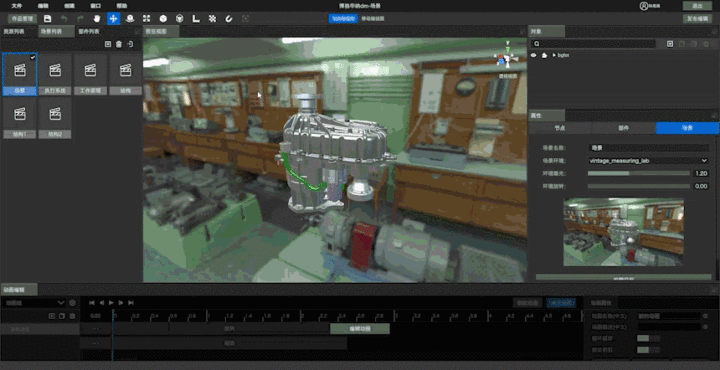Screen dimensions: 720x370
Task: Select the hand pan tool
Action: 97,18
